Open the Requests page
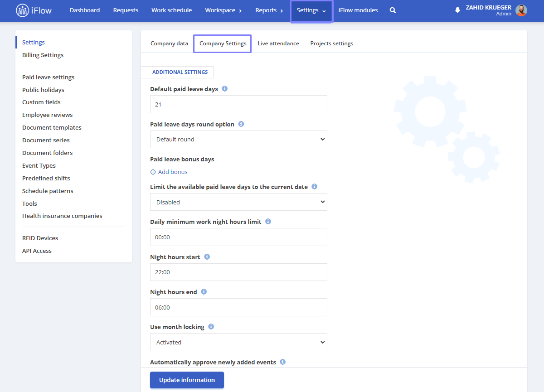 pyautogui.click(x=126, y=10)
